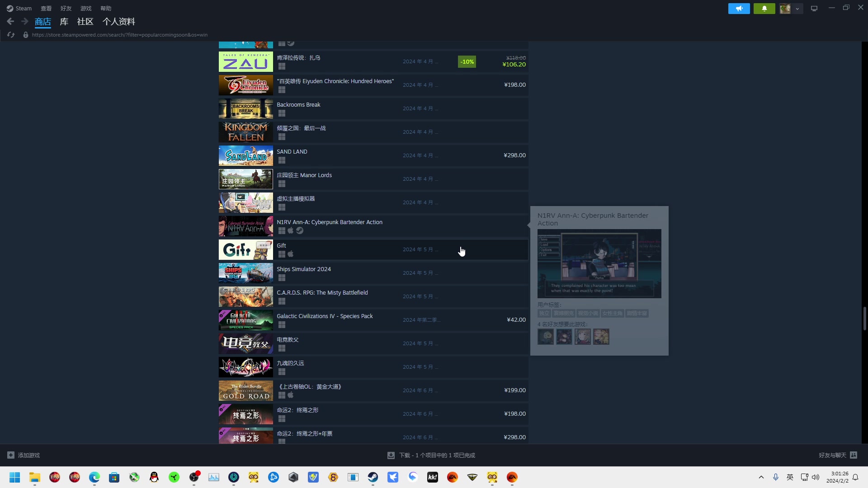This screenshot has height=488, width=868.
Task: Click the Steam back navigation arrow
Action: pyautogui.click(x=10, y=21)
